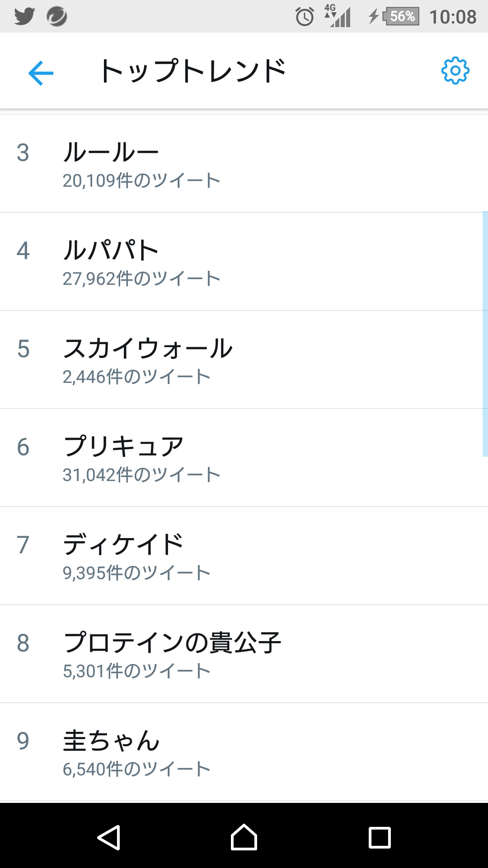Screen dimensions: 488x868
Task: Tap the トップトレンド page title
Action: (193, 71)
